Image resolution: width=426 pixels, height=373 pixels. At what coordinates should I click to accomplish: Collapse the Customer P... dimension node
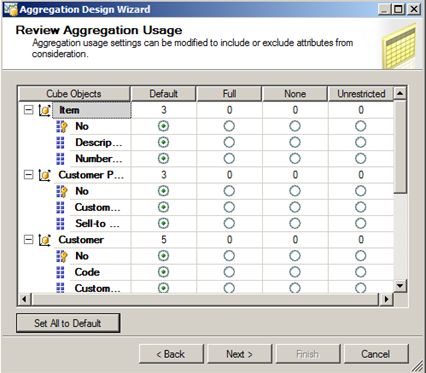click(x=29, y=174)
